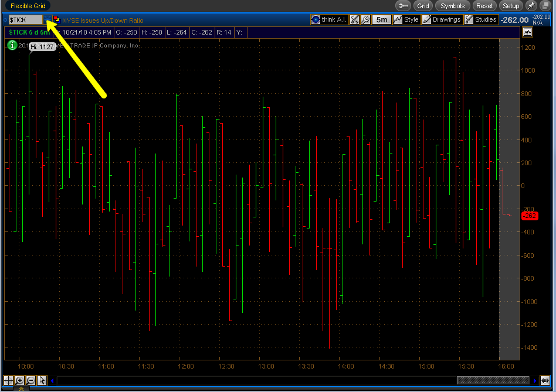The width and height of the screenshot is (556, 392).
Task: Click the crosshair pan tool icon
Action: pyautogui.click(x=9, y=380)
